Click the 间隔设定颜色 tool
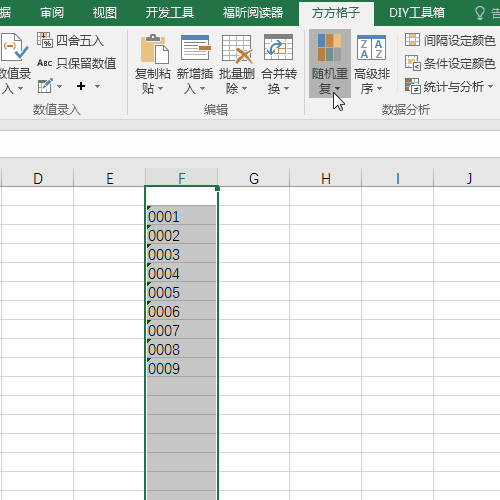The width and height of the screenshot is (500, 500). (450, 40)
